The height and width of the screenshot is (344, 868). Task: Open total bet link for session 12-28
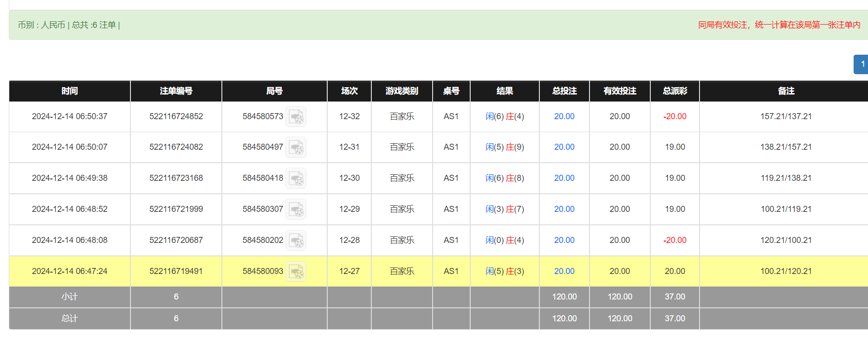pyautogui.click(x=564, y=240)
